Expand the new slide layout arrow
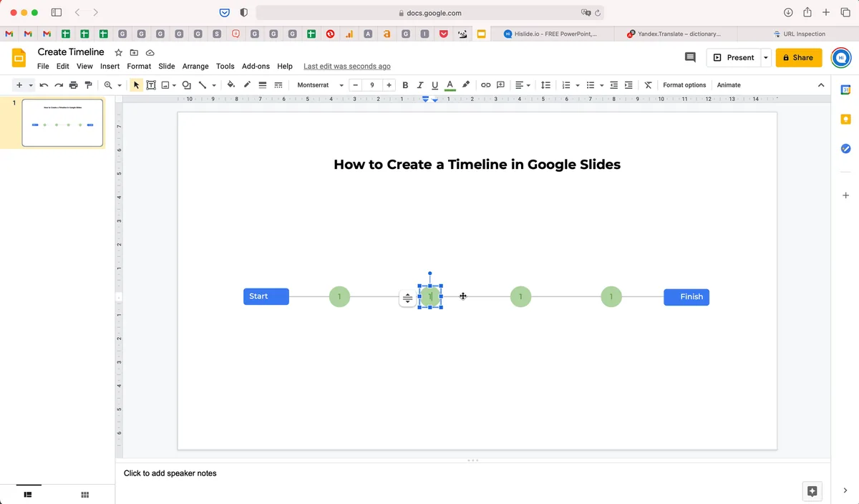Screen dimensions: 859x504 (31, 85)
